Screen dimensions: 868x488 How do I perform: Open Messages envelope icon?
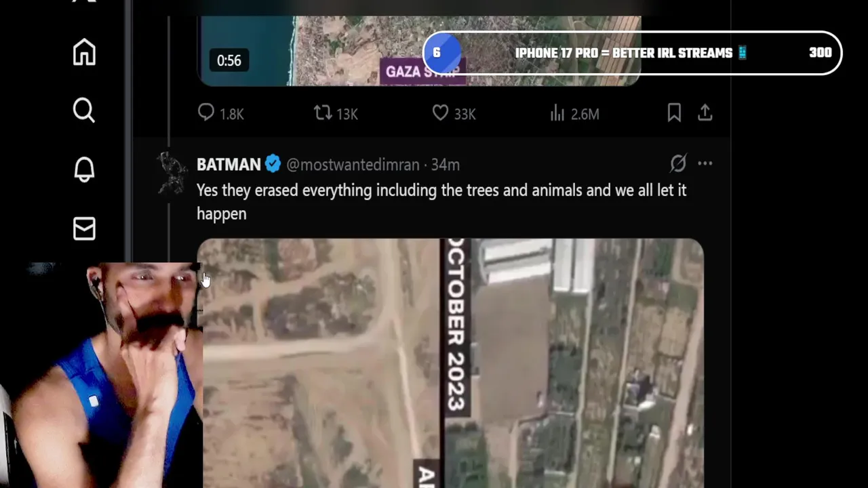coord(84,228)
